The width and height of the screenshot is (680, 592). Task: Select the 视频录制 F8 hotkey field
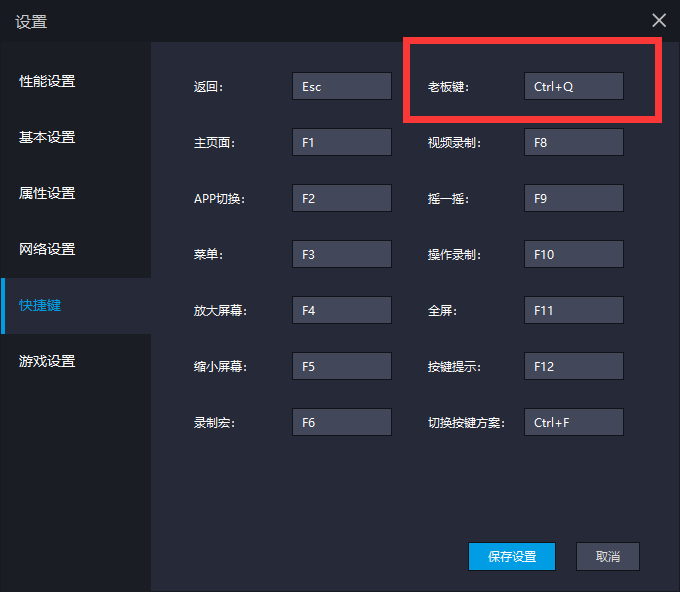point(573,142)
